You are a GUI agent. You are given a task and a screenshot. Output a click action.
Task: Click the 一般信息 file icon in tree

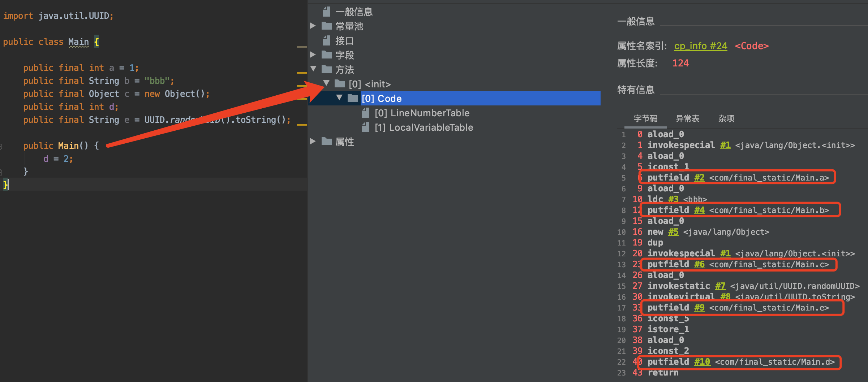click(326, 12)
